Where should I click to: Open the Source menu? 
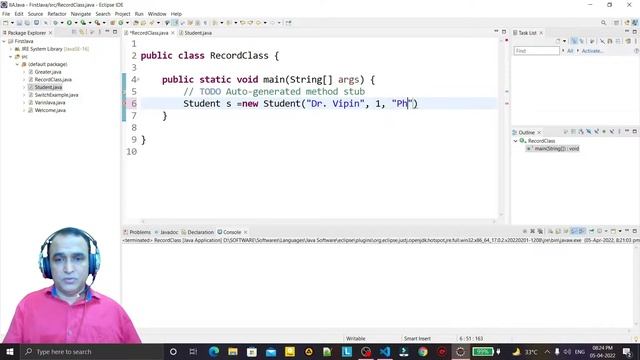(x=35, y=14)
